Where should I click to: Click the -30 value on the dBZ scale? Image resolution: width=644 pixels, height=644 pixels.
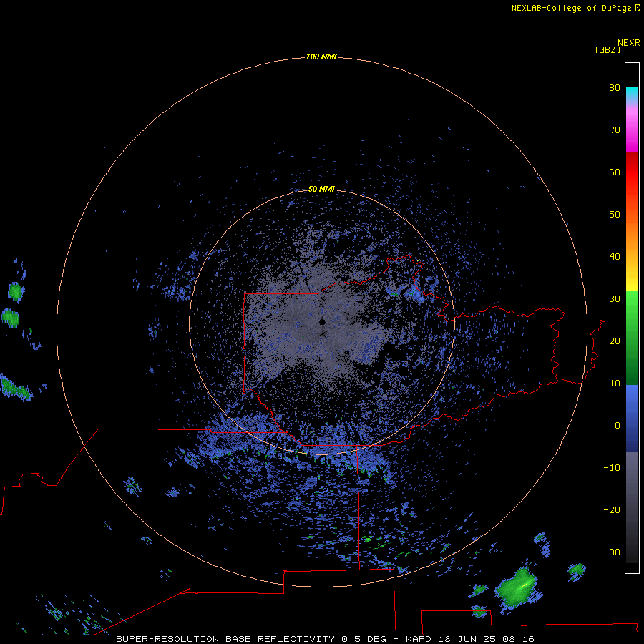[612, 552]
